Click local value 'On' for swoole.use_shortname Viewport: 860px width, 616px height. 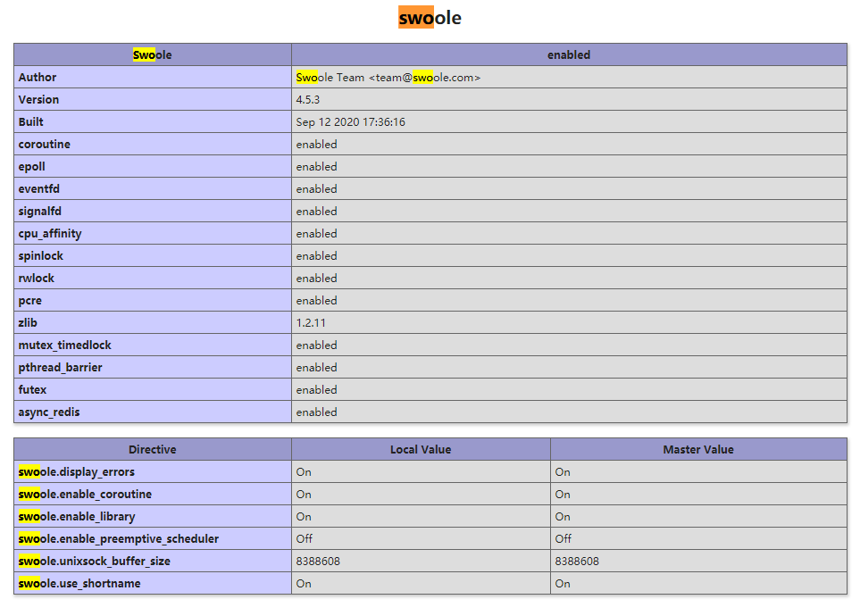pyautogui.click(x=304, y=584)
